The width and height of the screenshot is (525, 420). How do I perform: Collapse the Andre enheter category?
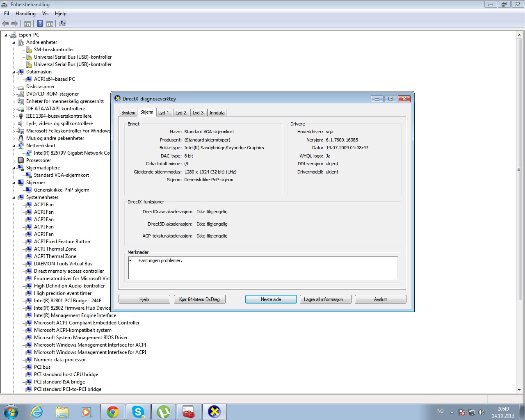(x=14, y=43)
